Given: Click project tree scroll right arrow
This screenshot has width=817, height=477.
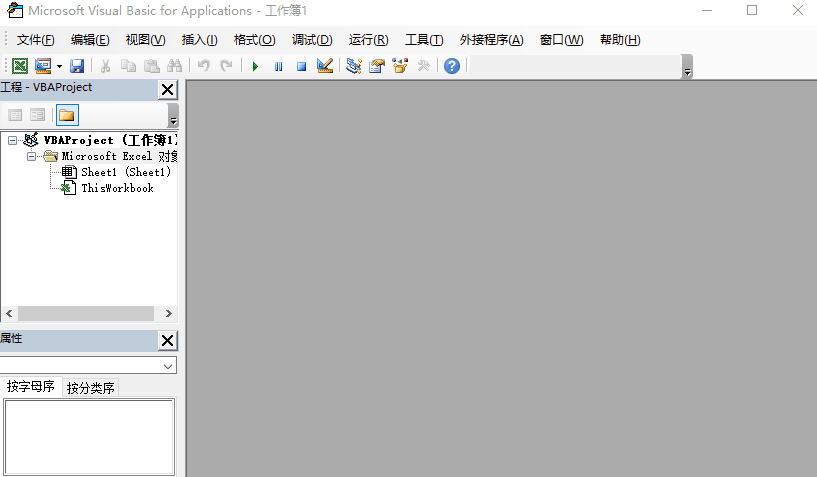Looking at the screenshot, I should 168,313.
